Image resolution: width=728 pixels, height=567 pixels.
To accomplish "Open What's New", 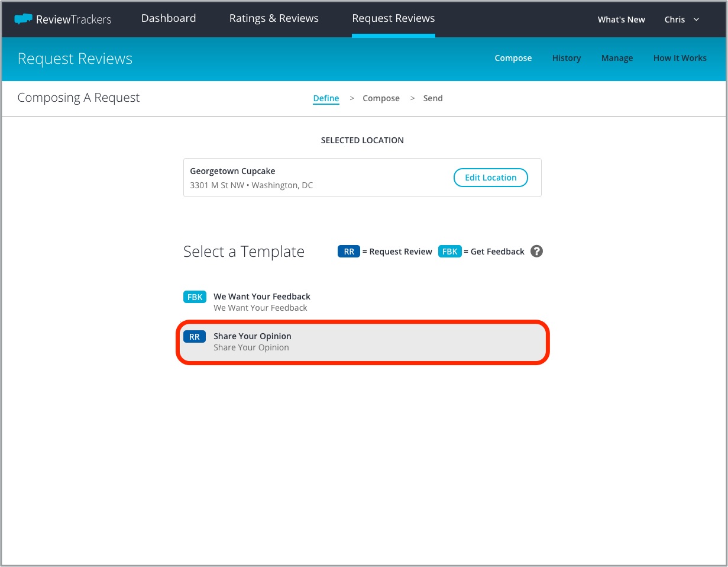I will coord(622,20).
